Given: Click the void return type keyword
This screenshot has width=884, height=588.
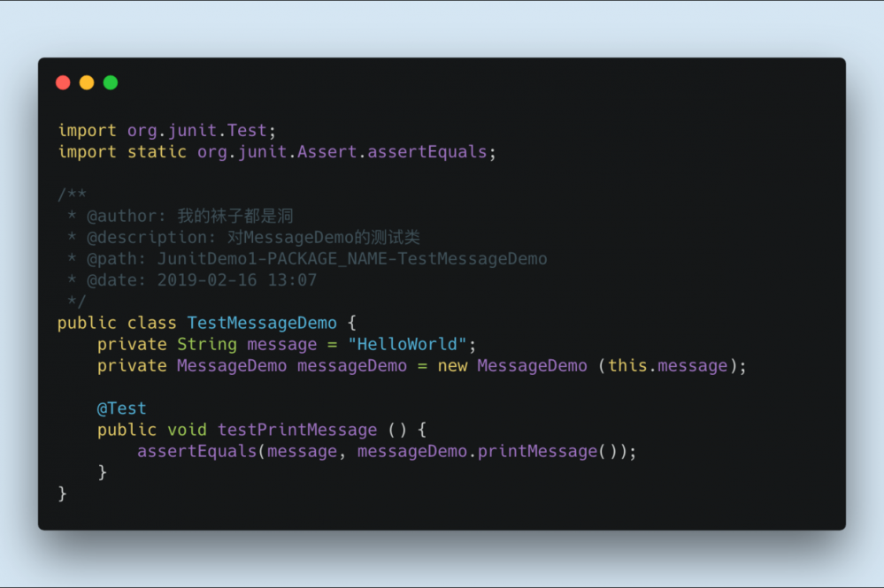Looking at the screenshot, I should click(x=187, y=430).
